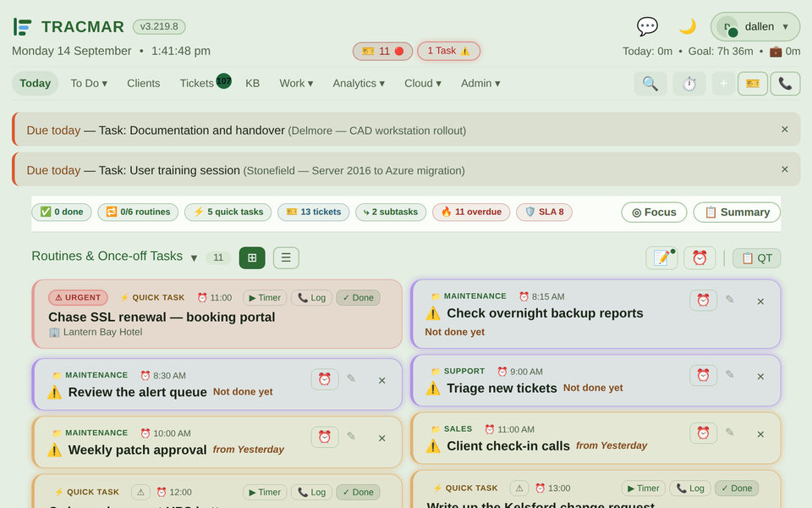812x508 pixels.
Task: Open the QT button
Action: click(756, 258)
